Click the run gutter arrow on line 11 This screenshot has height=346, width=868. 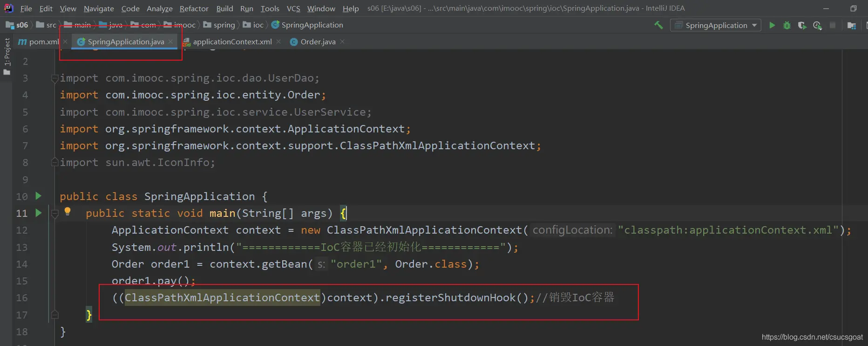tap(39, 213)
